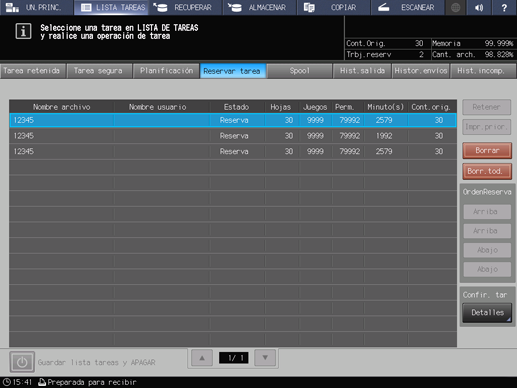
Task: Click the Juegos column header
Action: tap(315, 107)
